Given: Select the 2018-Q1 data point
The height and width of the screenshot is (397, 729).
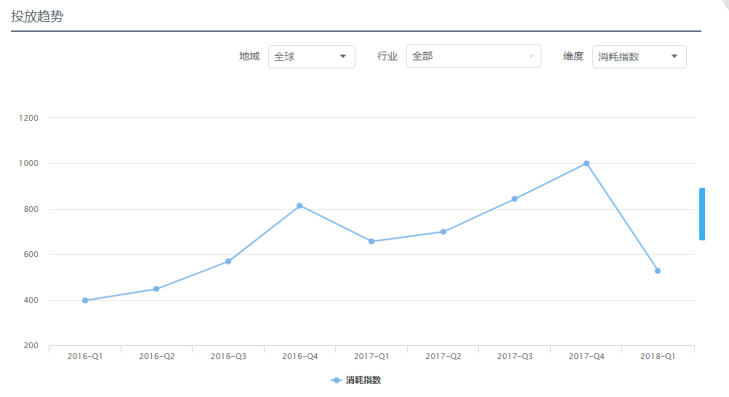Looking at the screenshot, I should point(658,271).
